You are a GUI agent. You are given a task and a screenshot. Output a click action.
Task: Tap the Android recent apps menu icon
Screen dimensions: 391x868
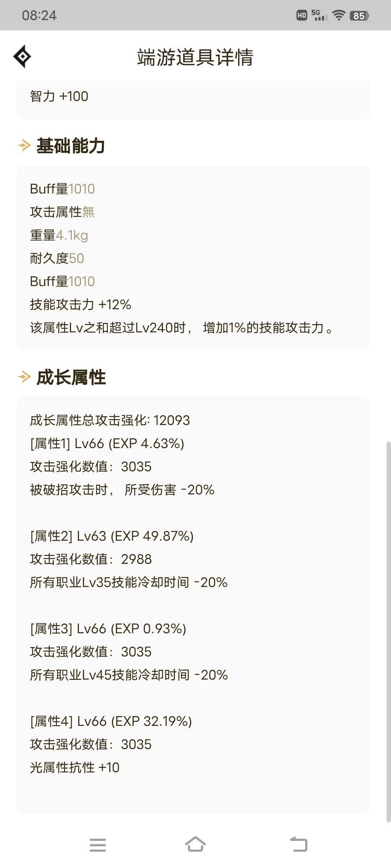pyautogui.click(x=98, y=845)
